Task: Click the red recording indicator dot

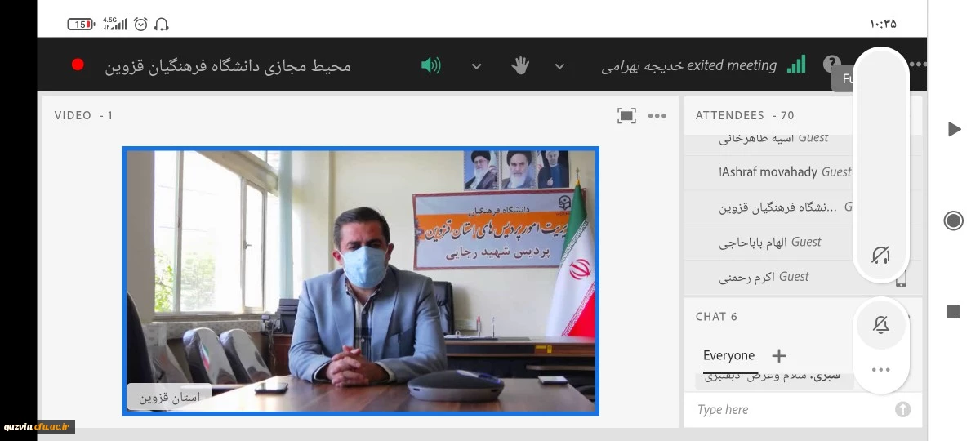Action: 78,65
